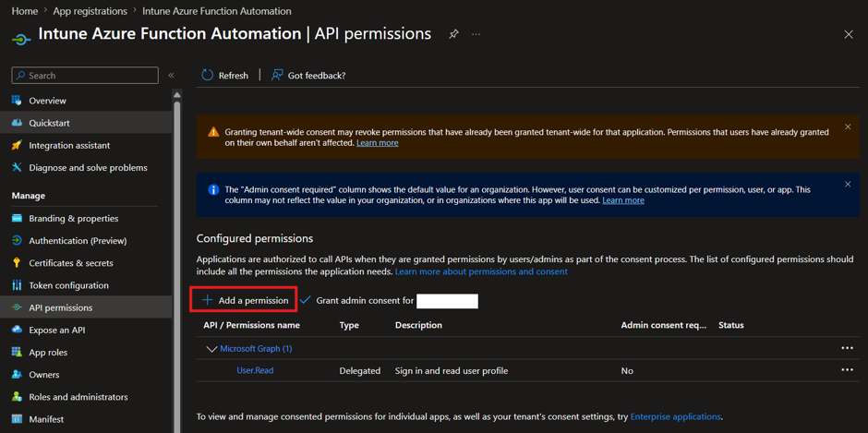
Task: Open Learn more link in orange warning
Action: pyautogui.click(x=378, y=143)
